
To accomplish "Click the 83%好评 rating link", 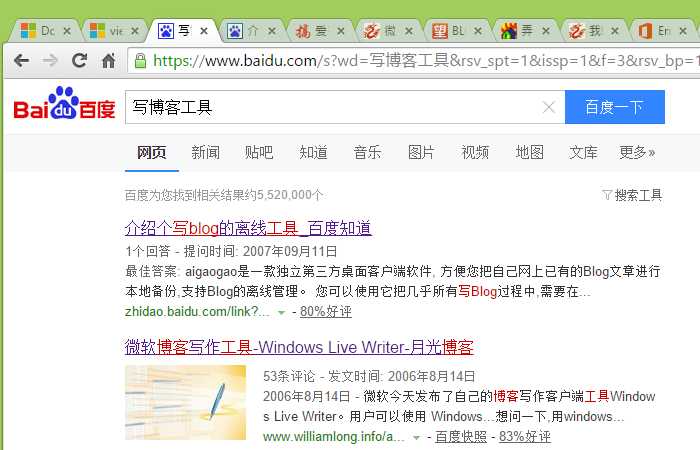I will (x=525, y=436).
